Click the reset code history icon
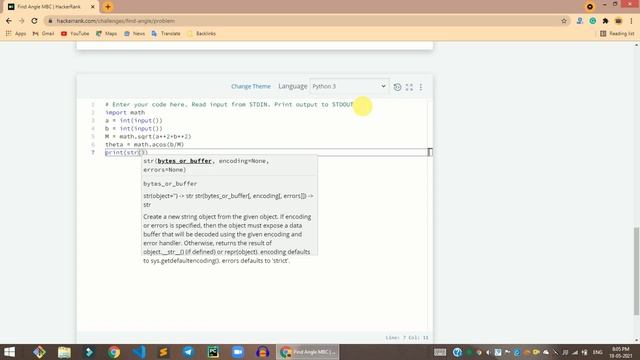Screen dimensions: 640x360 (x=397, y=87)
